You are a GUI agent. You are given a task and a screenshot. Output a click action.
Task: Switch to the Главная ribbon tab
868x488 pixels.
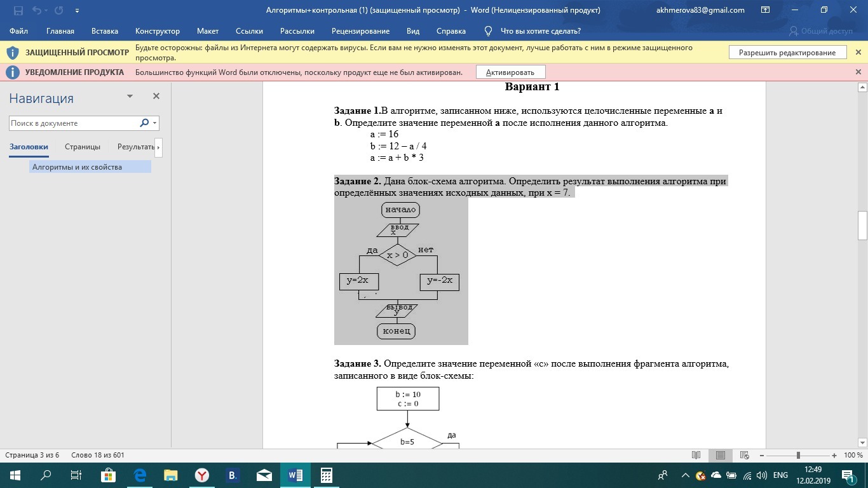pos(60,31)
